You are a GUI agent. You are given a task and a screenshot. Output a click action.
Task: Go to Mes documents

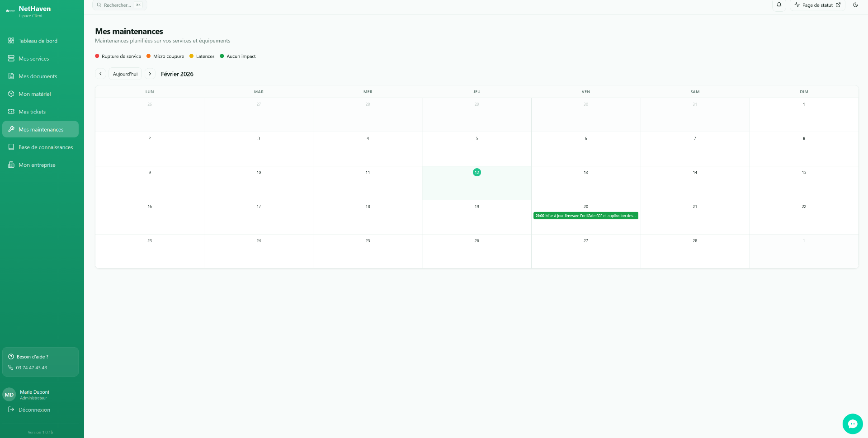point(40,76)
